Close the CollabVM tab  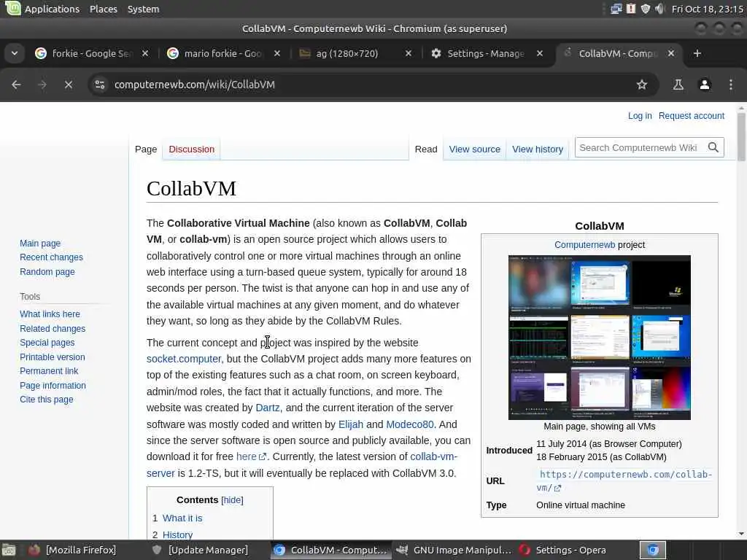click(x=671, y=53)
